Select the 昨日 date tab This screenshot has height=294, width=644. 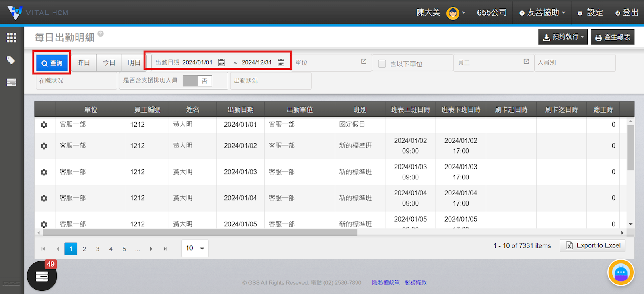coord(84,63)
